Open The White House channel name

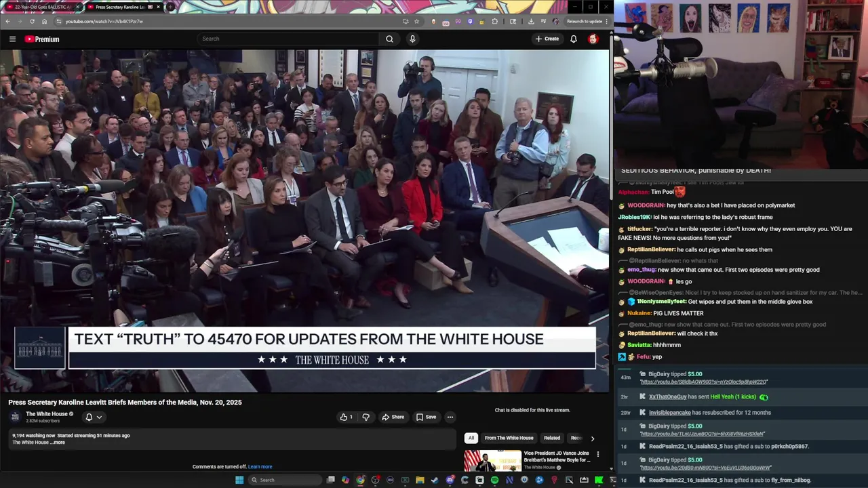(x=47, y=414)
